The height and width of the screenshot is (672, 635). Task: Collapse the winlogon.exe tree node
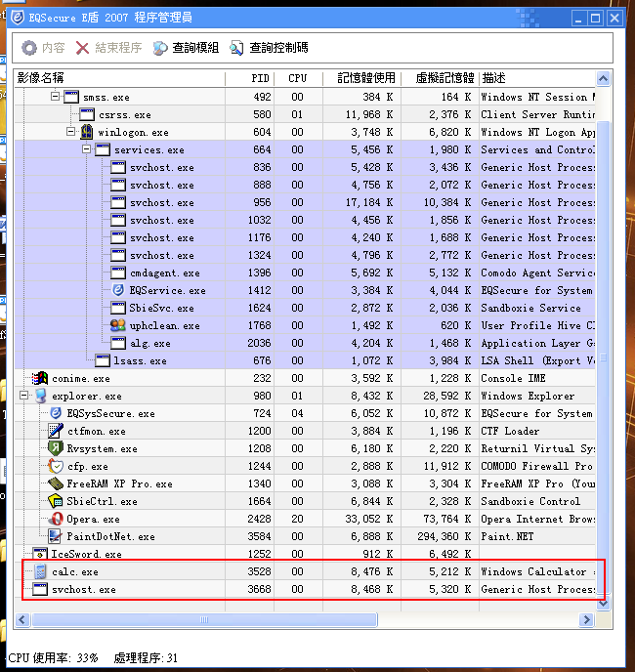tap(70, 131)
